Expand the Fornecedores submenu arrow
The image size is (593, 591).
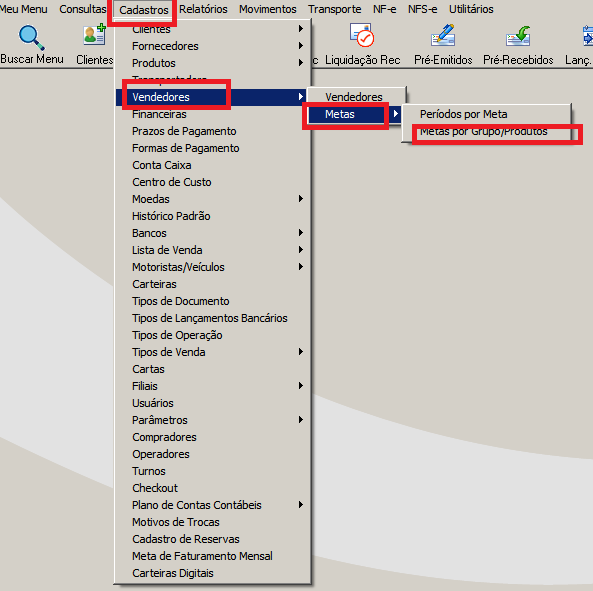click(x=301, y=46)
